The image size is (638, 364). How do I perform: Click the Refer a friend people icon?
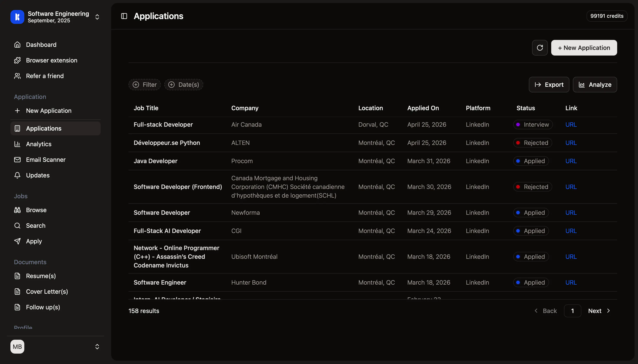click(17, 76)
